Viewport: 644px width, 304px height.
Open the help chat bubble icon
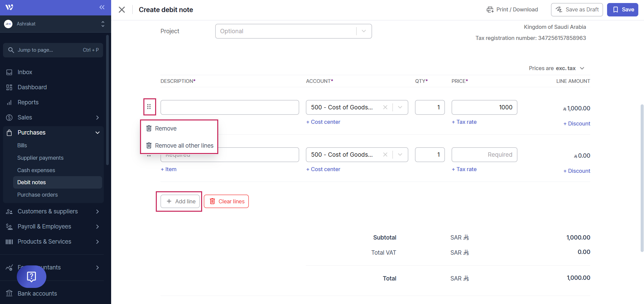tap(32, 276)
